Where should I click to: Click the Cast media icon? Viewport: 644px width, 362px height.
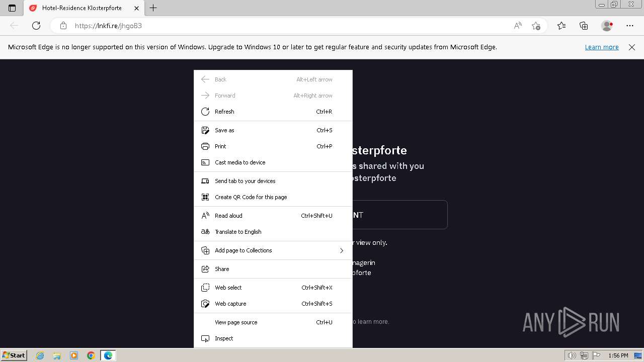pos(205,162)
